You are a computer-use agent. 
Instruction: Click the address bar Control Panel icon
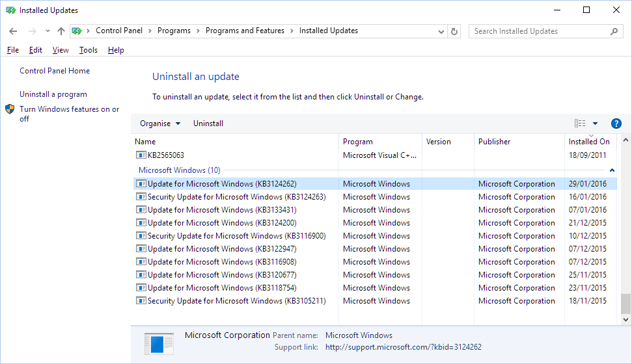tap(77, 31)
